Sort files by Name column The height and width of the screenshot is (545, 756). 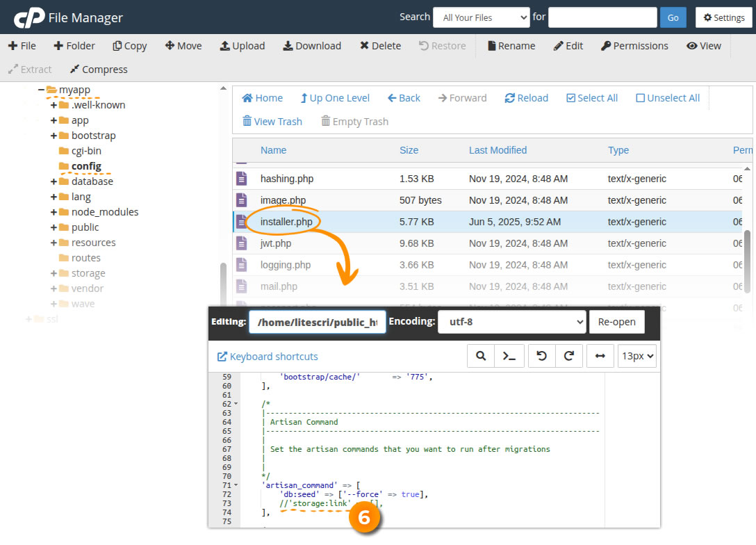[x=273, y=150]
